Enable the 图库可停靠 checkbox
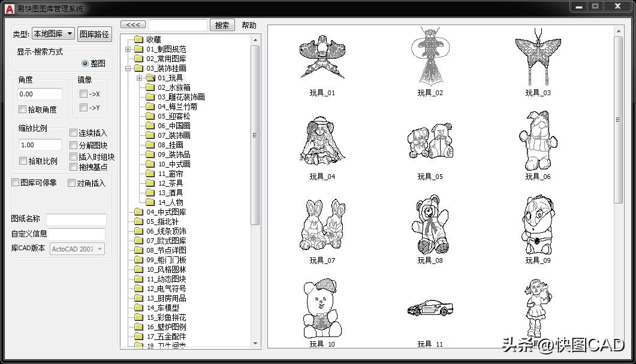Image resolution: width=636 pixels, height=364 pixels. click(x=16, y=183)
